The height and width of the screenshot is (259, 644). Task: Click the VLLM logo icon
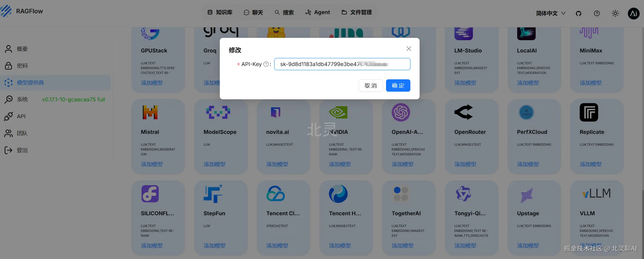pos(597,193)
